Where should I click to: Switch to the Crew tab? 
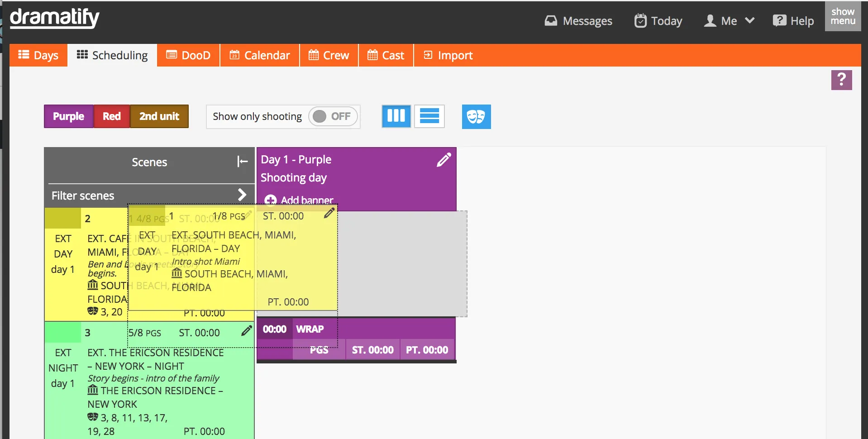coord(329,55)
